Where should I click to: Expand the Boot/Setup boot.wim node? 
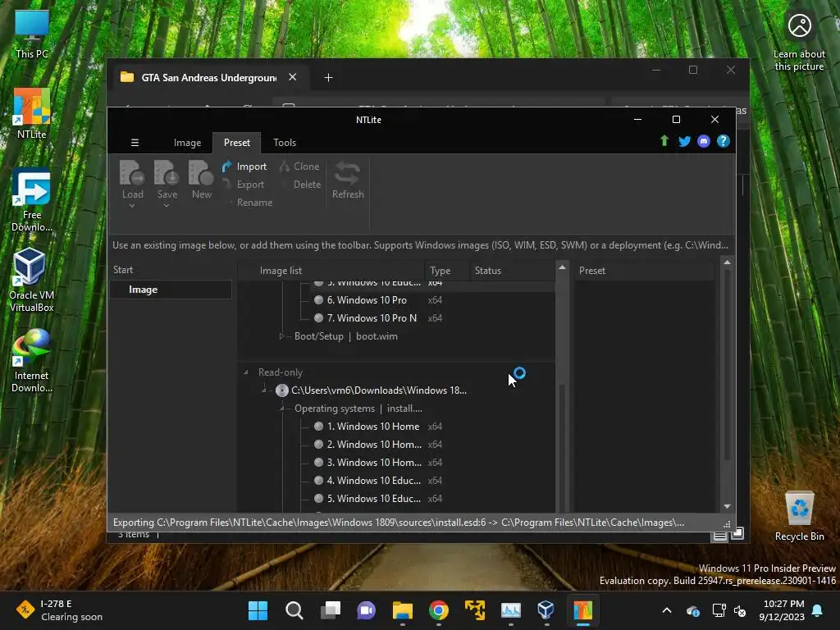[x=282, y=336]
